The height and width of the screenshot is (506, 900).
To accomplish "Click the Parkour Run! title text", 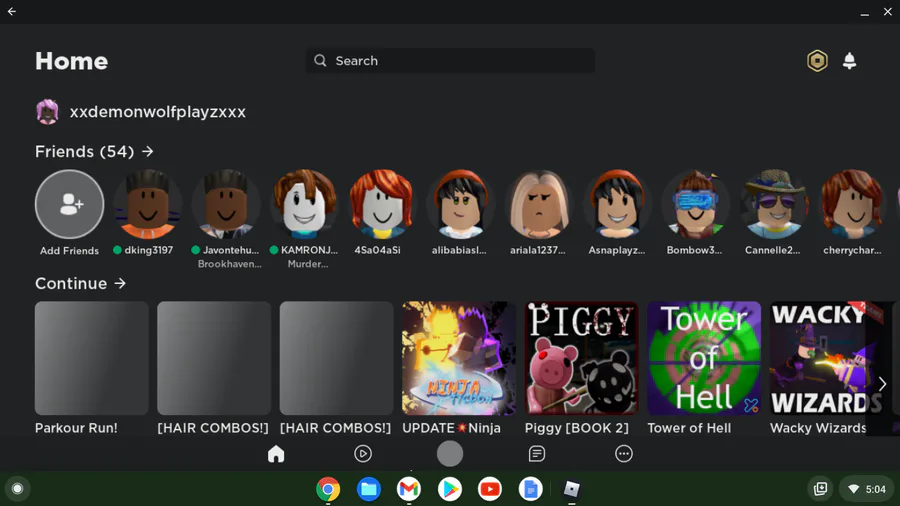I will click(x=76, y=428).
